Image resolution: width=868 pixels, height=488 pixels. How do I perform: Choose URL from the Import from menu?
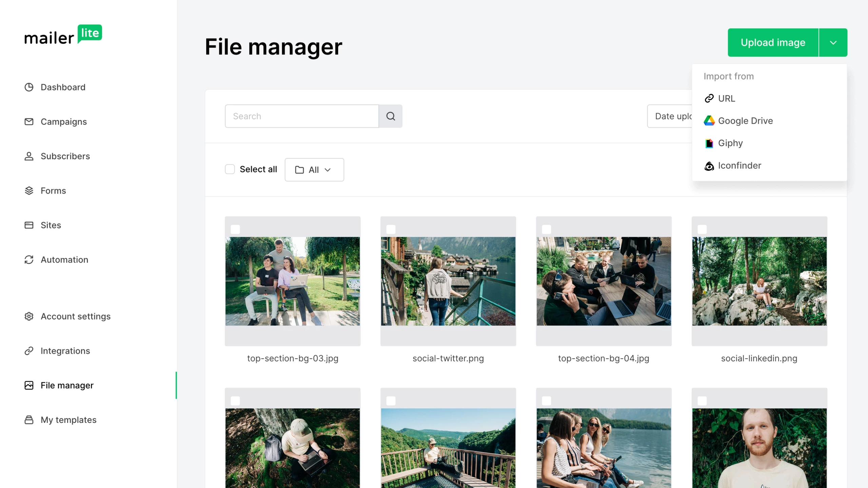tap(726, 99)
